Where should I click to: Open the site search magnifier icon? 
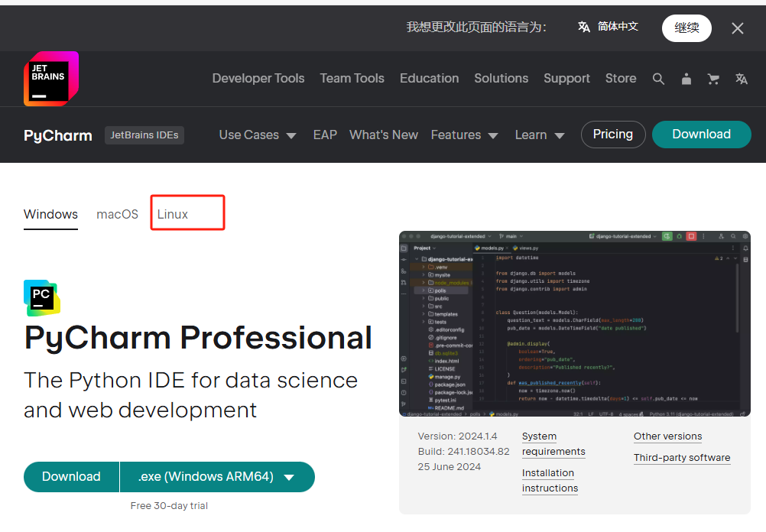(658, 79)
